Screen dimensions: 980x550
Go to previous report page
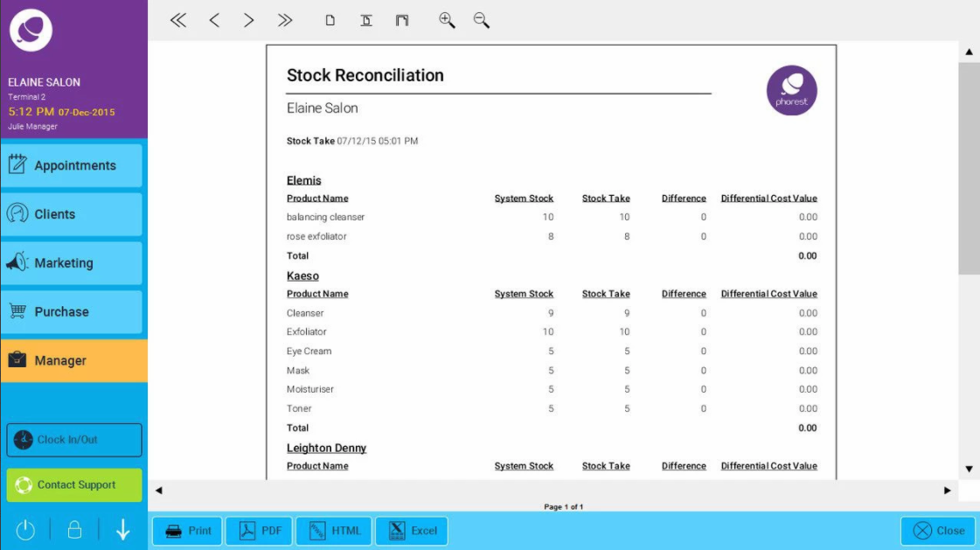coord(214,21)
